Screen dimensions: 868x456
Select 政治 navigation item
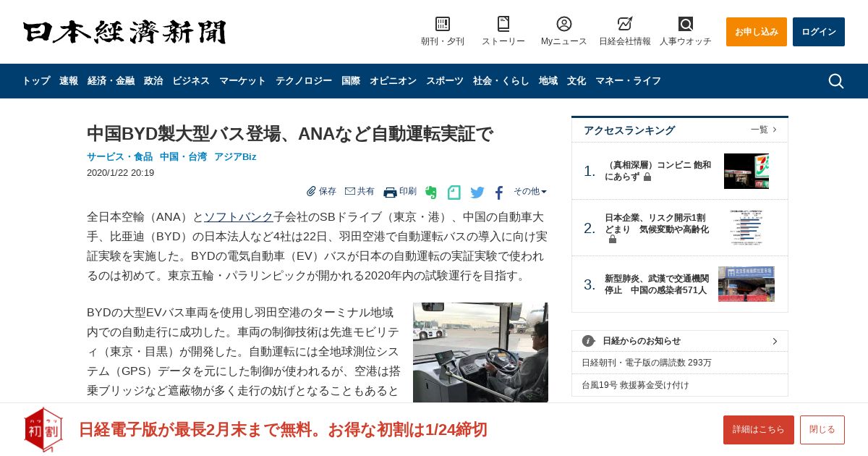[x=153, y=81]
